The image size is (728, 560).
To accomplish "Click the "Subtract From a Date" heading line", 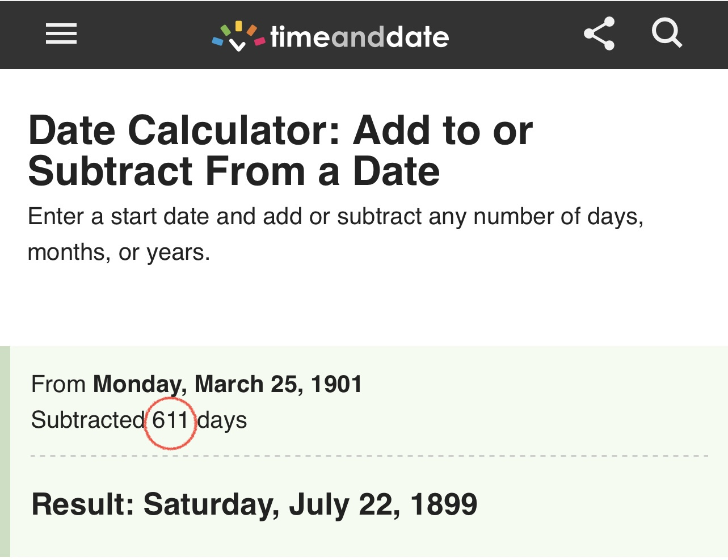I will pyautogui.click(x=234, y=171).
